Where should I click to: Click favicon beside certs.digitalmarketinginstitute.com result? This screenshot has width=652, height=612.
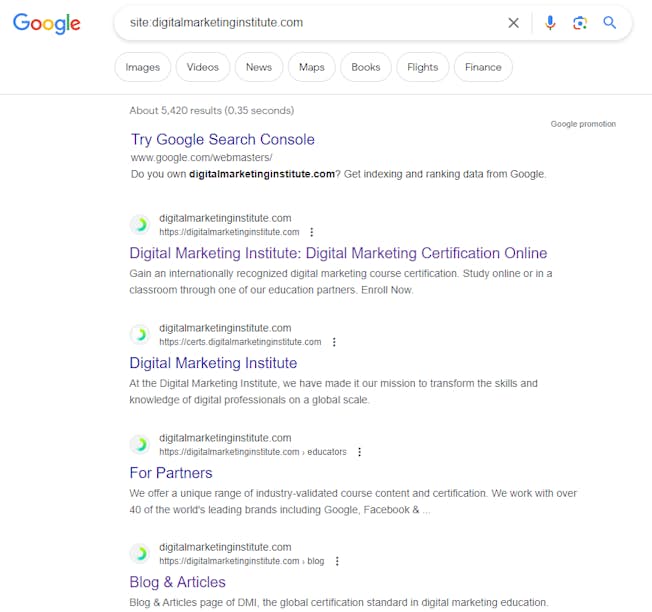click(x=141, y=335)
